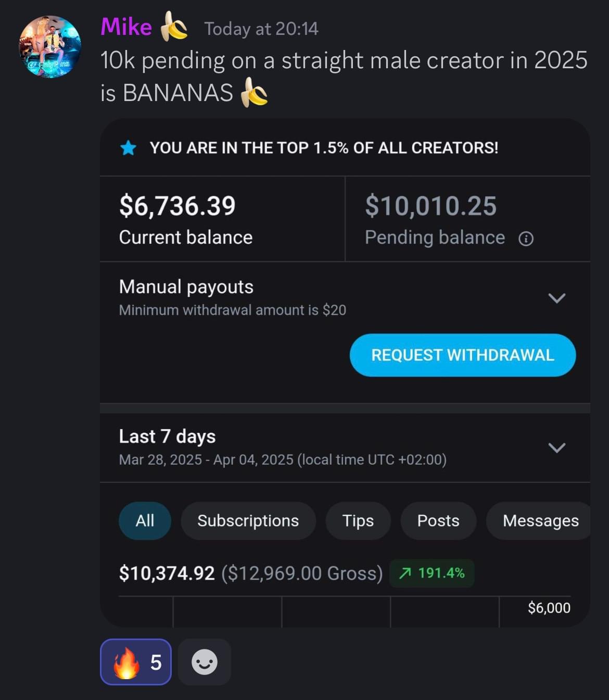Viewport: 609px width, 700px height.
Task: Open Mike's username profile link
Action: point(126,27)
